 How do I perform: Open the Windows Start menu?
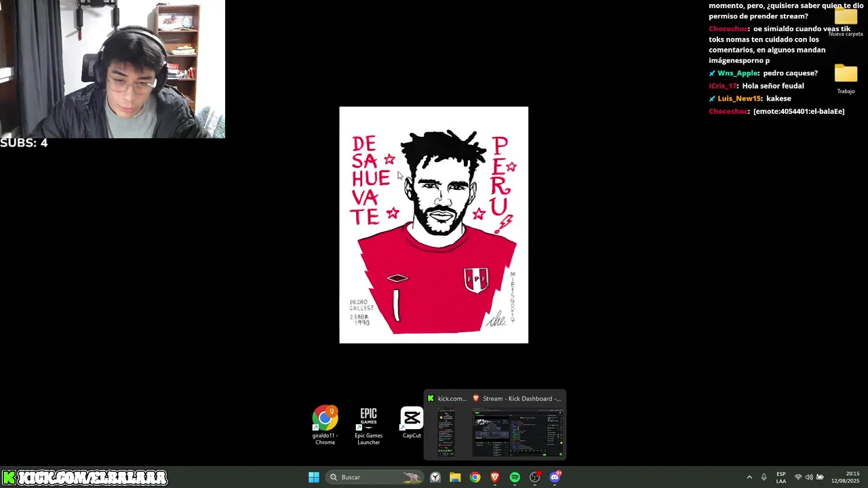pyautogui.click(x=314, y=477)
